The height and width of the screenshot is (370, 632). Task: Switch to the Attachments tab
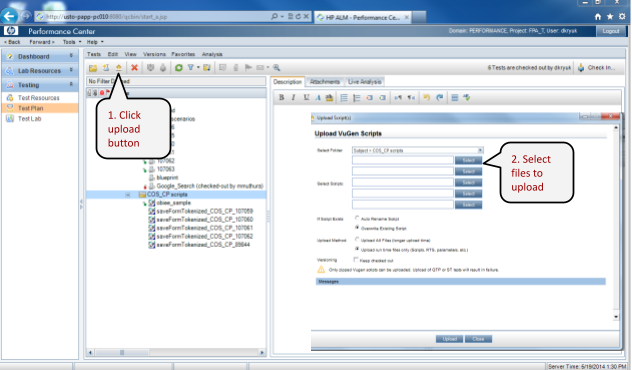324,82
